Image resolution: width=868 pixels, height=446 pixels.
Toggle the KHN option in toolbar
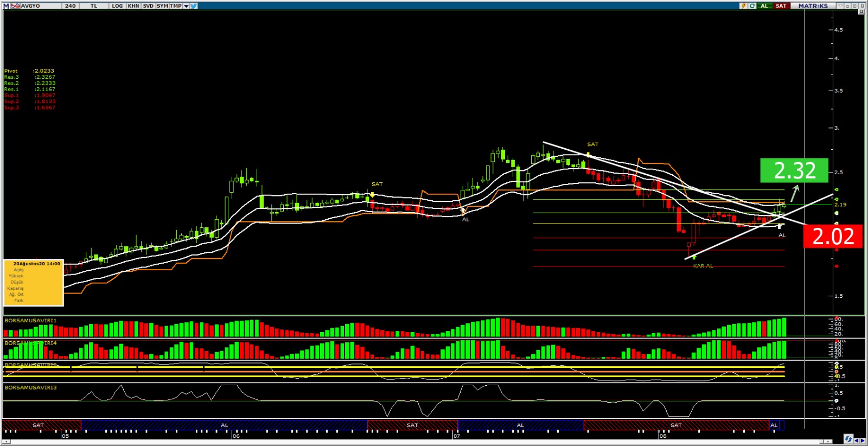tap(133, 6)
